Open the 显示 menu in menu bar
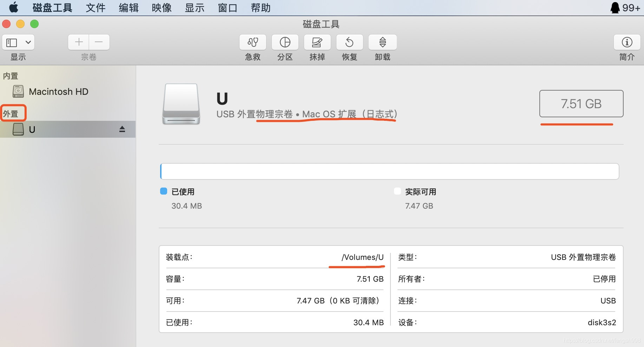 [x=195, y=8]
